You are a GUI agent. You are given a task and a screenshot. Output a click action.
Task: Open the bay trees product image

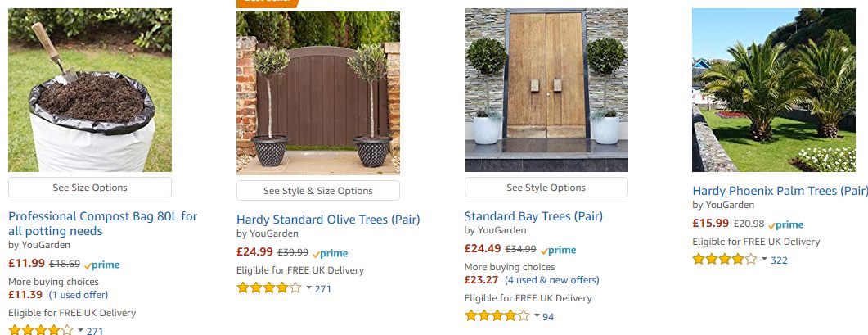point(546,90)
